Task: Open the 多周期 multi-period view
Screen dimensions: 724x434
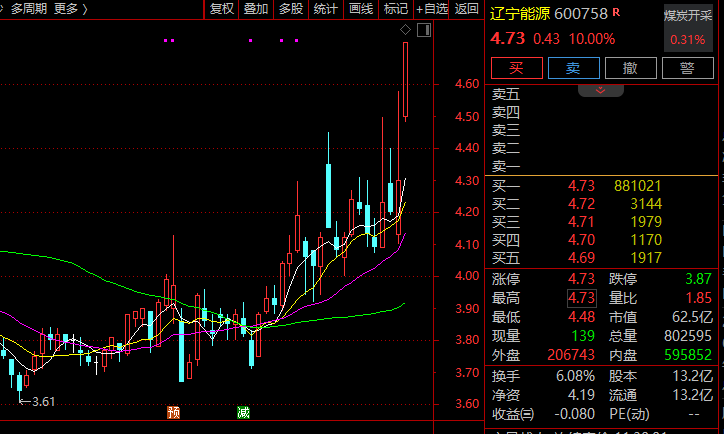Action: (x=29, y=9)
